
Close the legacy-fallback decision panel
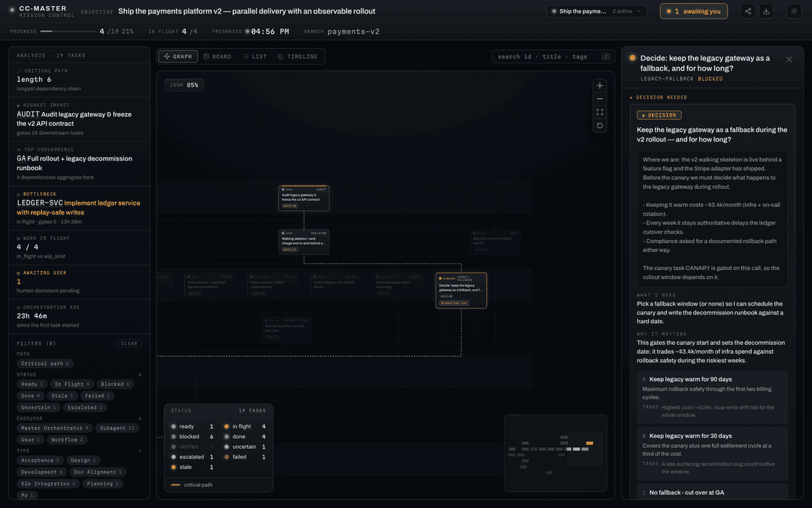click(x=789, y=59)
